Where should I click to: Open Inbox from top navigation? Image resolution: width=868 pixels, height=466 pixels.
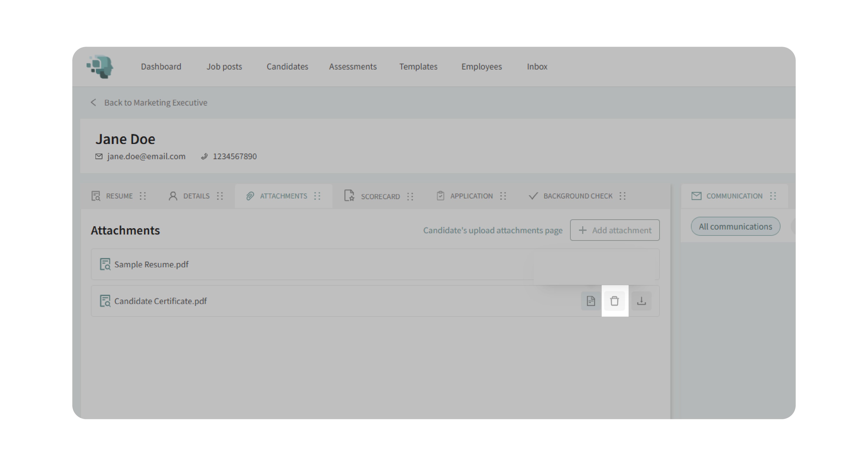coord(537,66)
